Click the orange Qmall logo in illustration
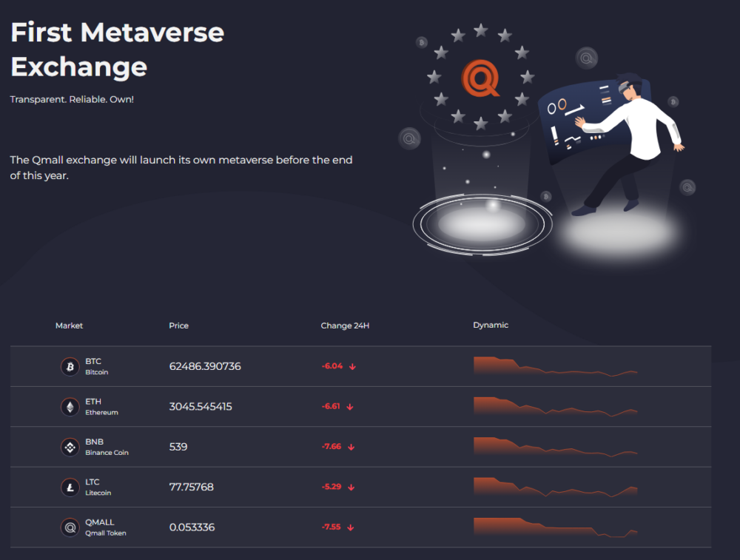 tap(480, 78)
